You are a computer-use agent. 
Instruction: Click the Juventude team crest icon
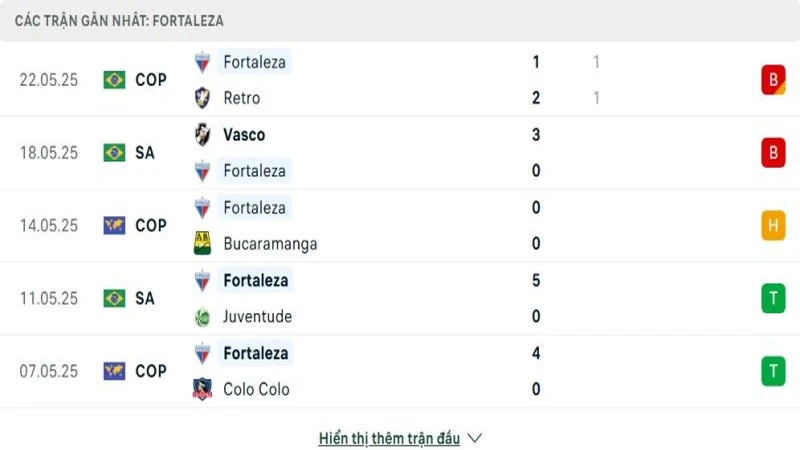(203, 317)
